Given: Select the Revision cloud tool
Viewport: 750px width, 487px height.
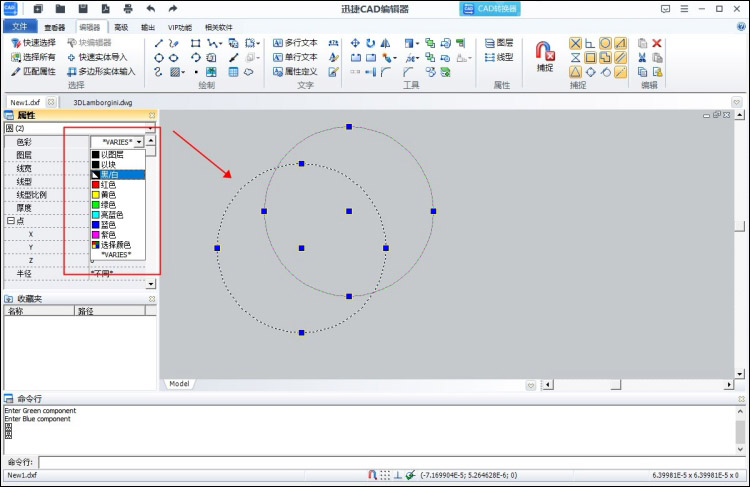Looking at the screenshot, I should pos(249,72).
